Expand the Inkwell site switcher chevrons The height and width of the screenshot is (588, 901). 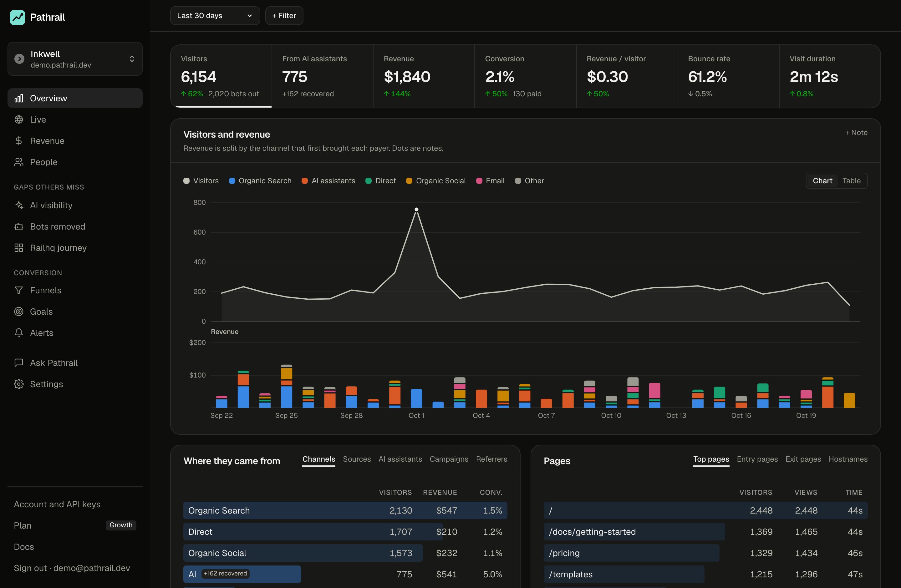132,59
